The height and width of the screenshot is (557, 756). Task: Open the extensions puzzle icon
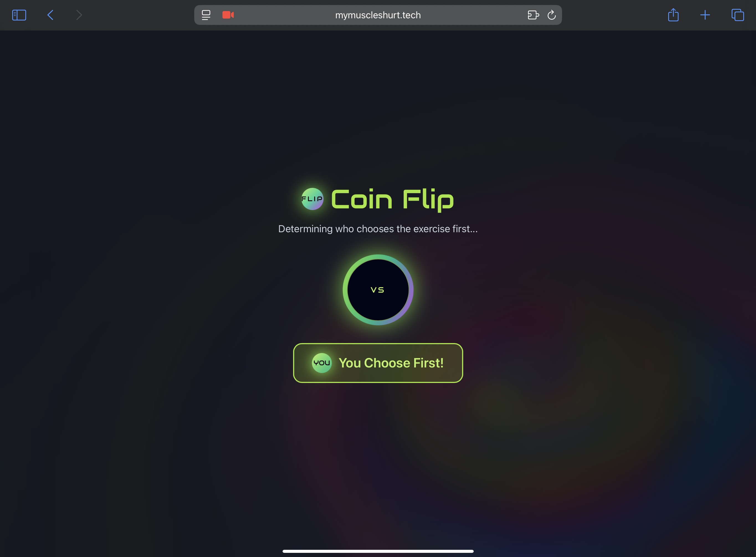(x=533, y=15)
